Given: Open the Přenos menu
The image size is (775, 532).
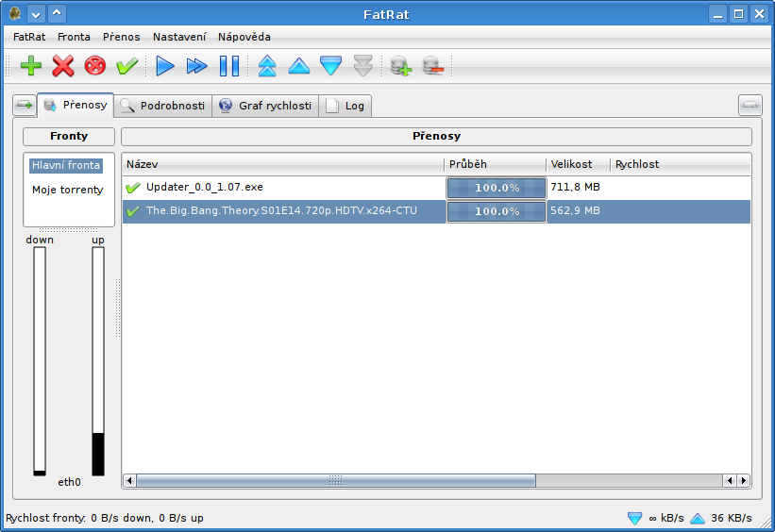Looking at the screenshot, I should click(x=121, y=37).
